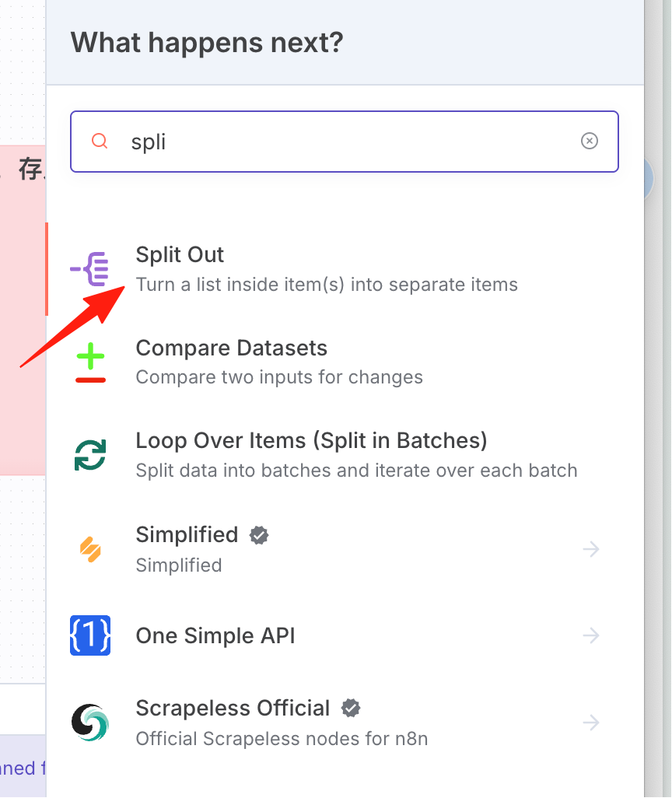Click the verified badge next to Simplified
The width and height of the screenshot is (672, 798).
click(259, 535)
